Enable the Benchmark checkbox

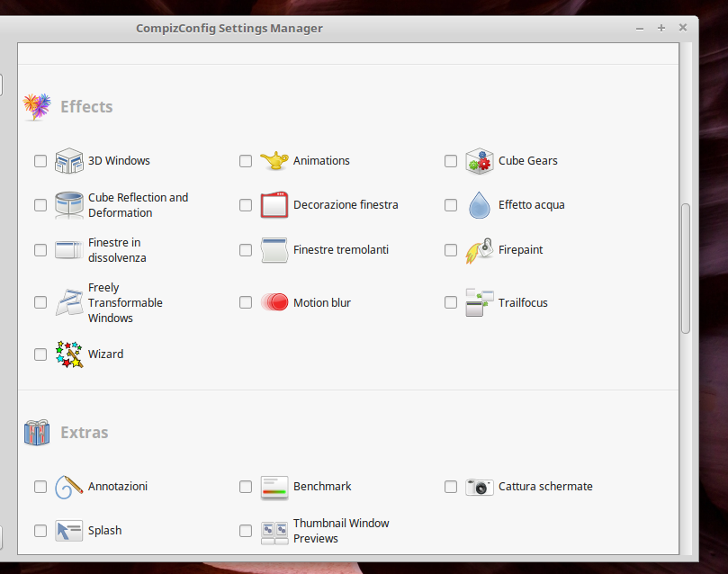pos(246,487)
